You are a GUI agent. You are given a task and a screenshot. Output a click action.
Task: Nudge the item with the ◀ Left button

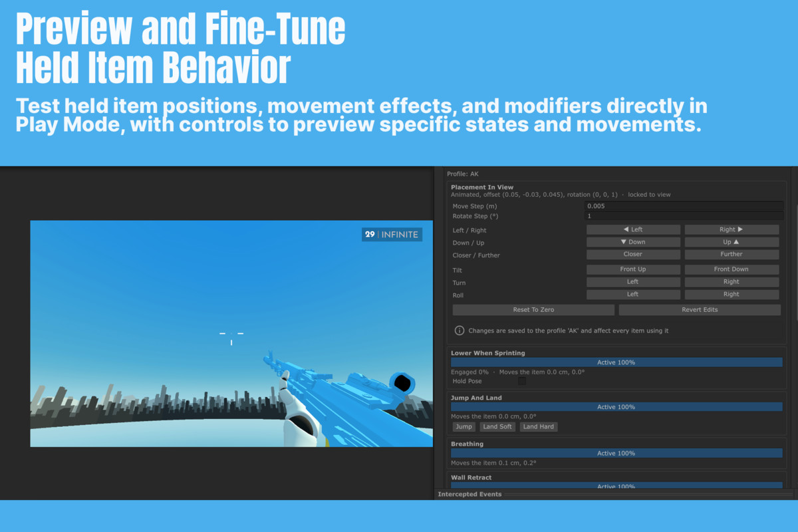(633, 229)
